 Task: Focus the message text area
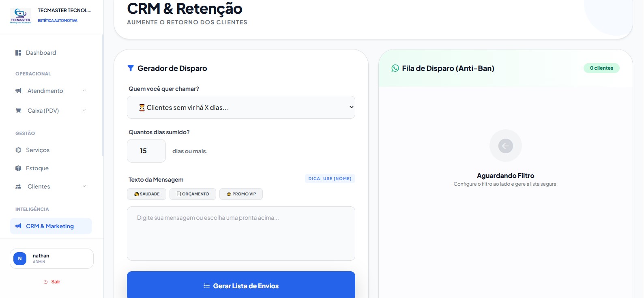(x=241, y=234)
